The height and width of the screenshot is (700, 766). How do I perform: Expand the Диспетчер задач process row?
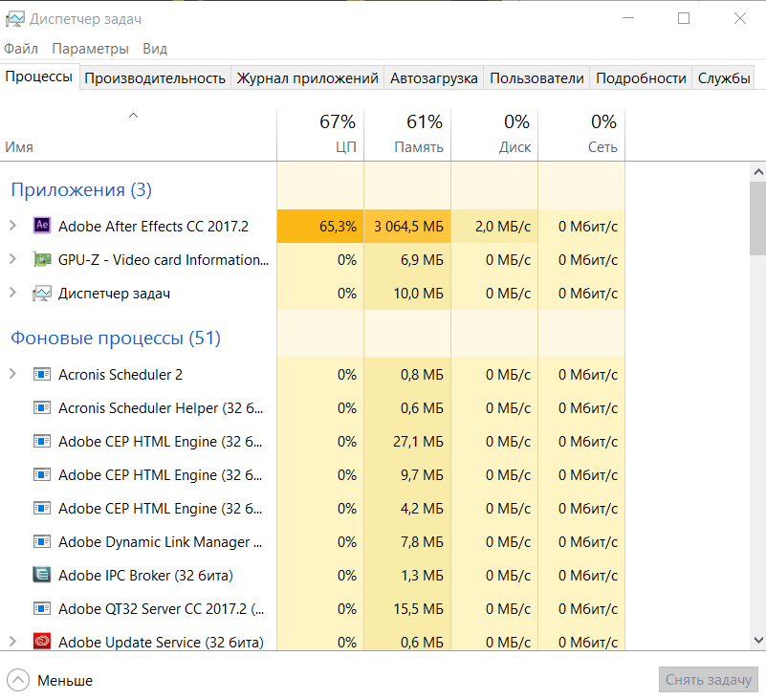pyautogui.click(x=12, y=293)
